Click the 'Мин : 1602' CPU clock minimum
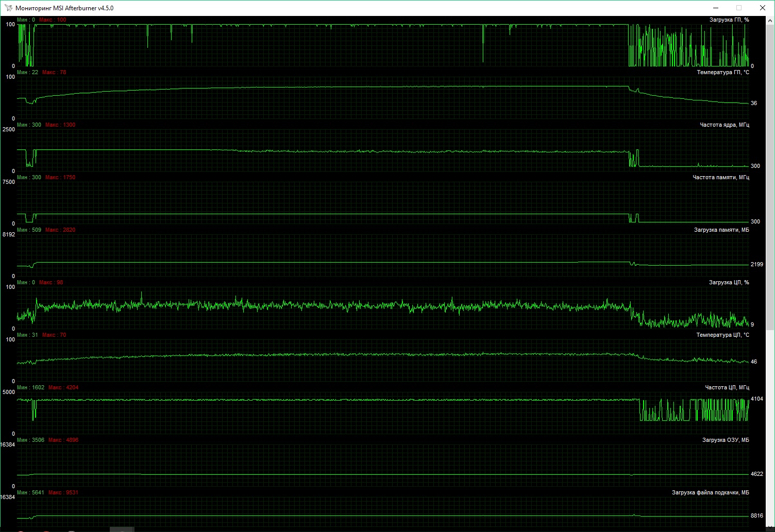This screenshot has width=775, height=532. pos(30,387)
